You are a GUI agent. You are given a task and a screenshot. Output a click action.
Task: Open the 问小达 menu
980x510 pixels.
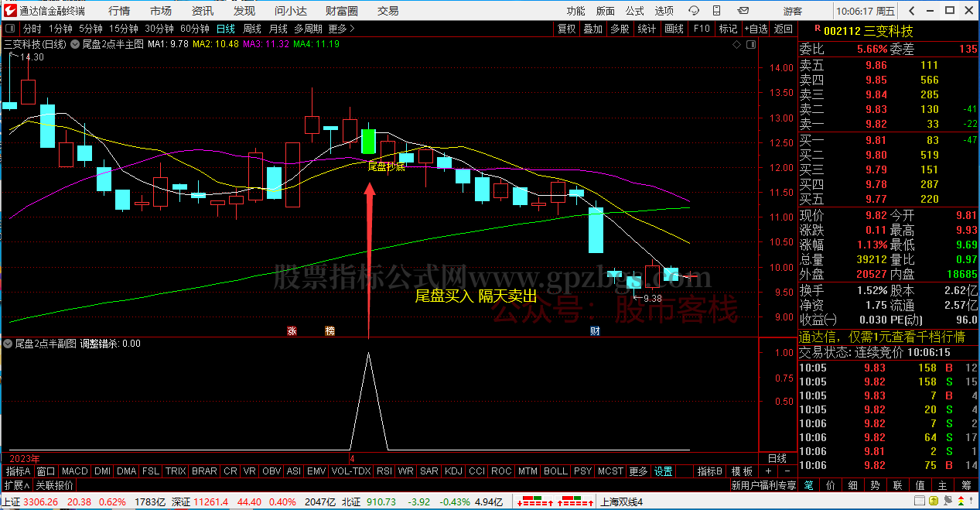[292, 11]
